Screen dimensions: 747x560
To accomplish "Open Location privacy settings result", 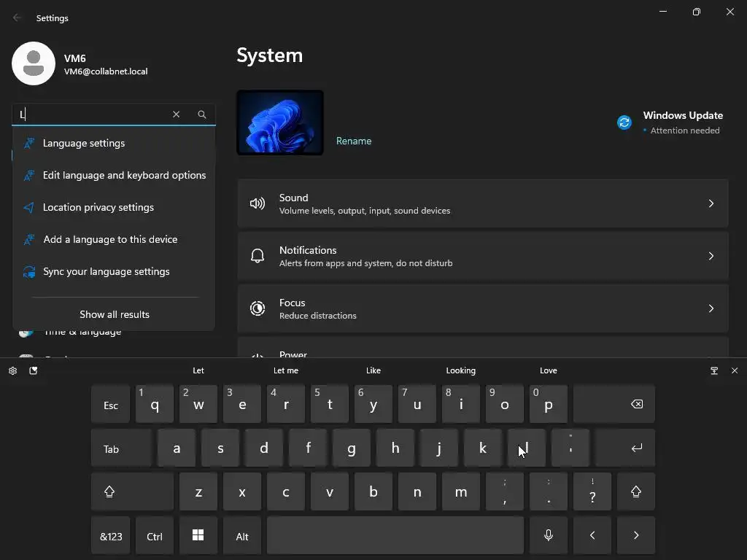I will click(114, 208).
